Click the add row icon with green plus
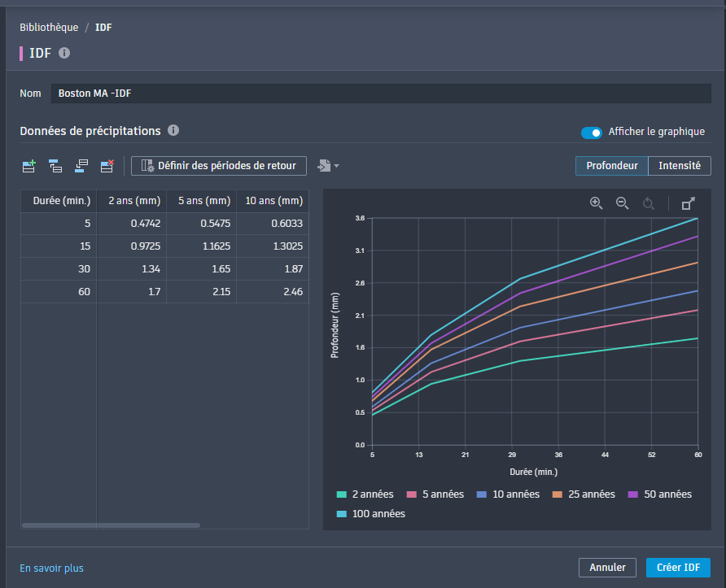 pyautogui.click(x=29, y=166)
